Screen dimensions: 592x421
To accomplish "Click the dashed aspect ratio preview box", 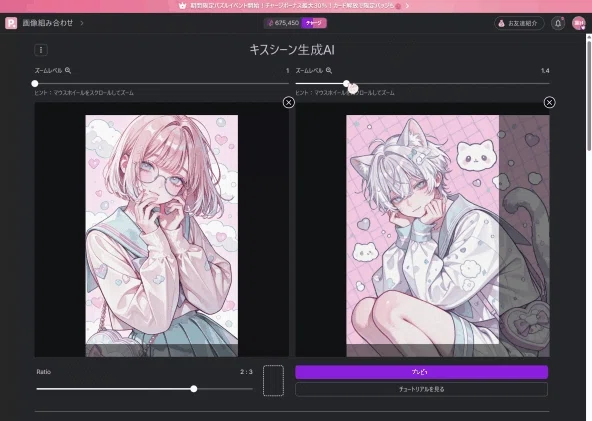I will pos(273,380).
